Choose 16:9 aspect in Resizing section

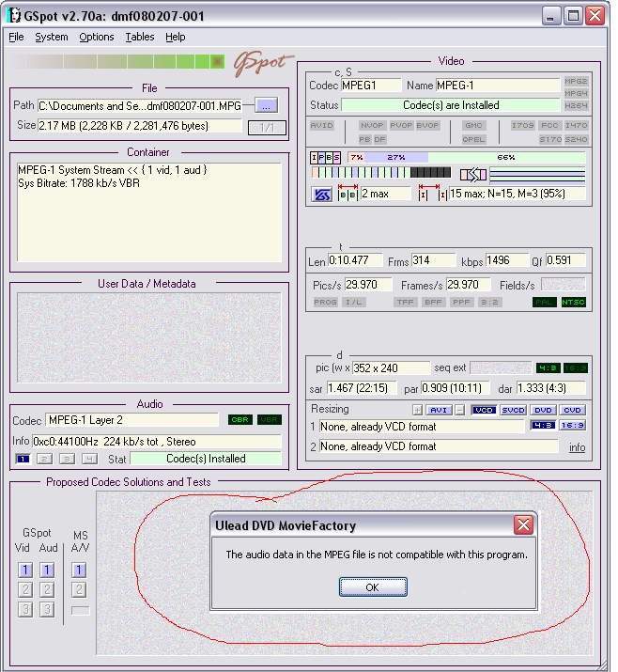click(572, 425)
